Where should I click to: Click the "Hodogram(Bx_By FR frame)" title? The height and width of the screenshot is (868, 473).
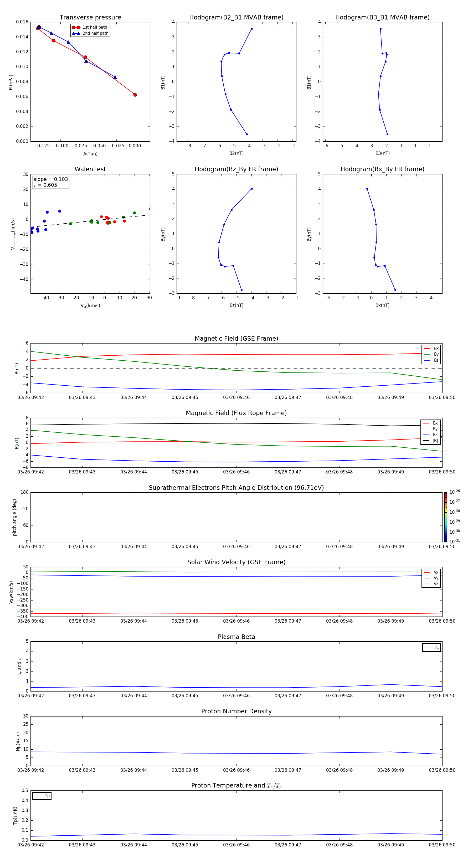point(382,169)
